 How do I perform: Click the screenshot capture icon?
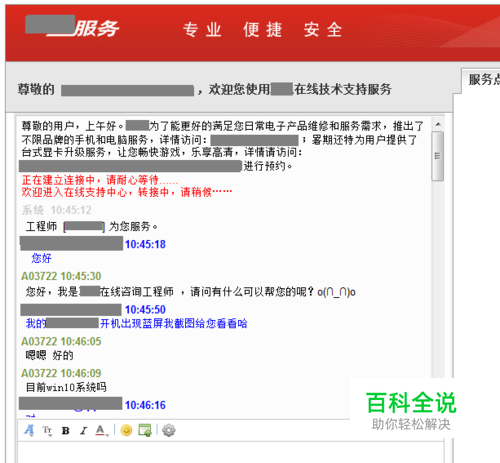[x=145, y=430]
